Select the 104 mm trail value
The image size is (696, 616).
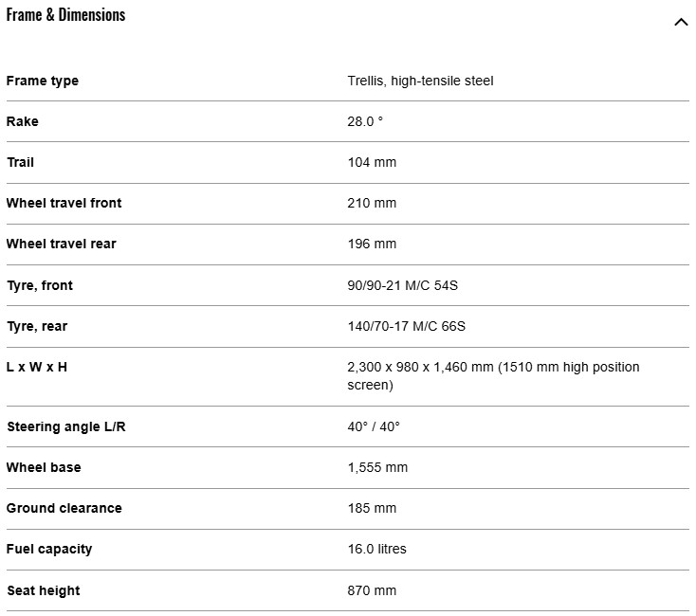click(x=372, y=162)
